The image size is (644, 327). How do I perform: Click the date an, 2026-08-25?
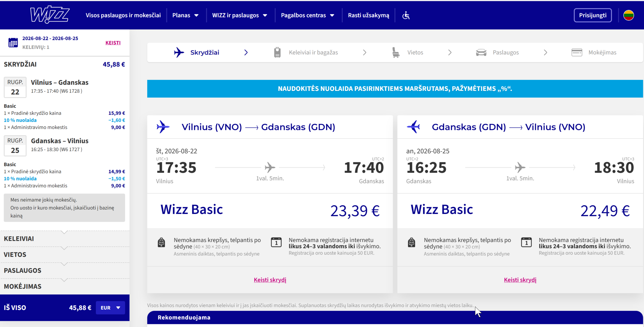click(x=428, y=151)
